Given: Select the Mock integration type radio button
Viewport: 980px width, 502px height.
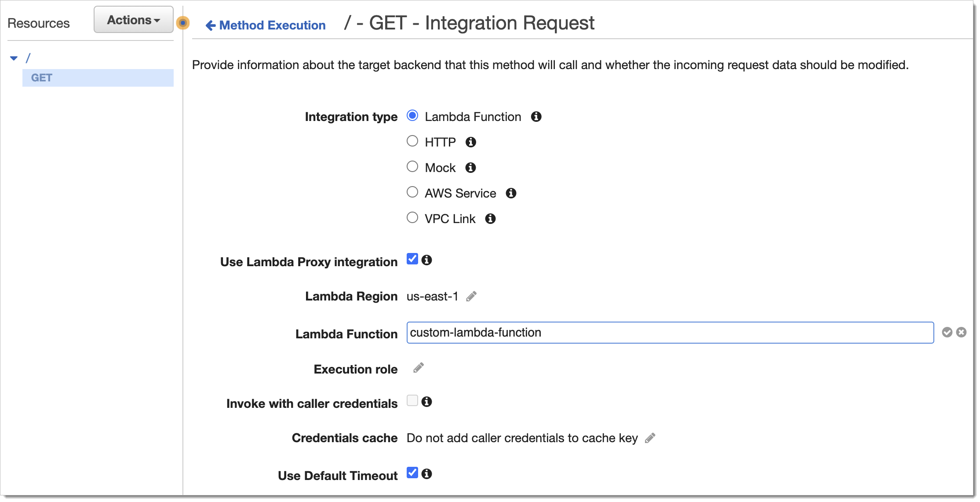Looking at the screenshot, I should pos(412,167).
